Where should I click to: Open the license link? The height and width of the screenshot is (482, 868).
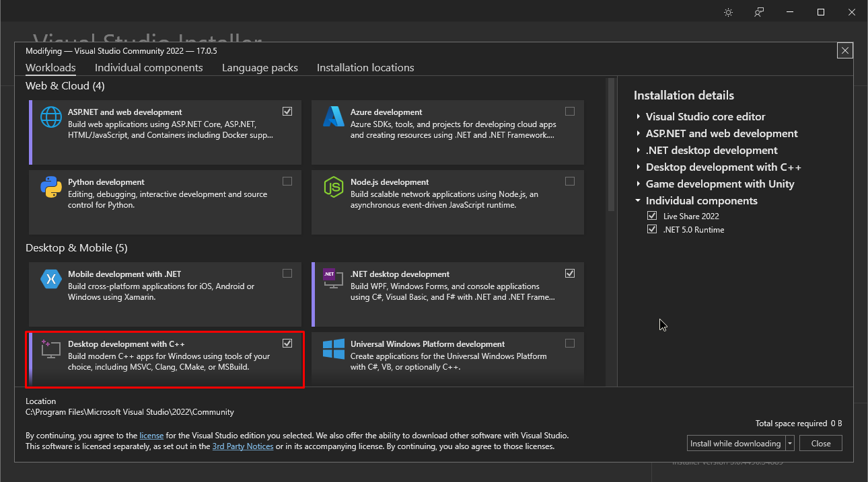point(151,436)
